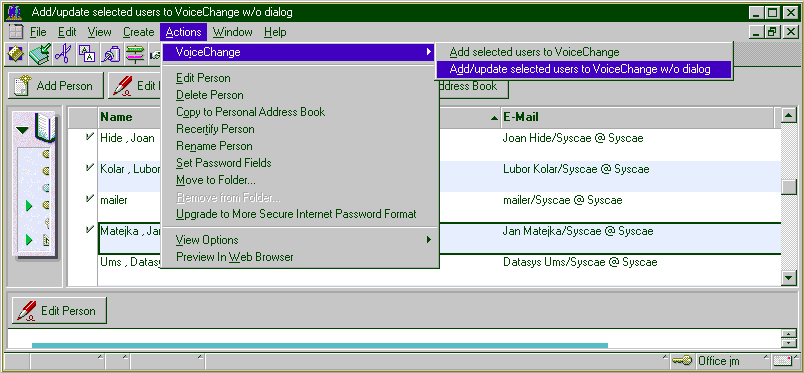The width and height of the screenshot is (804, 373).
Task: Click the scissors cut SmartIcon
Action: [64, 54]
